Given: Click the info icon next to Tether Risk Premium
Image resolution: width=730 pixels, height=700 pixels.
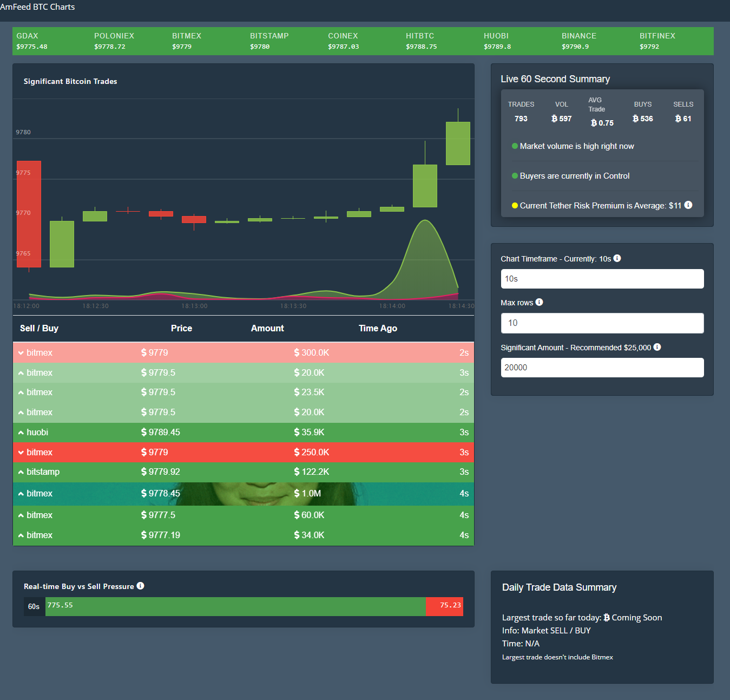Looking at the screenshot, I should 688,205.
